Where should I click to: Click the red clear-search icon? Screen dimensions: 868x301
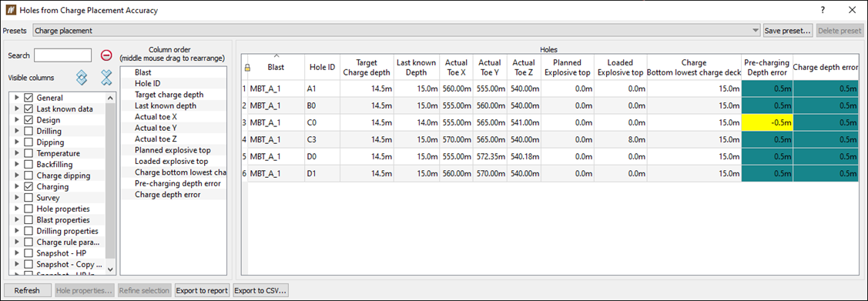click(x=106, y=55)
